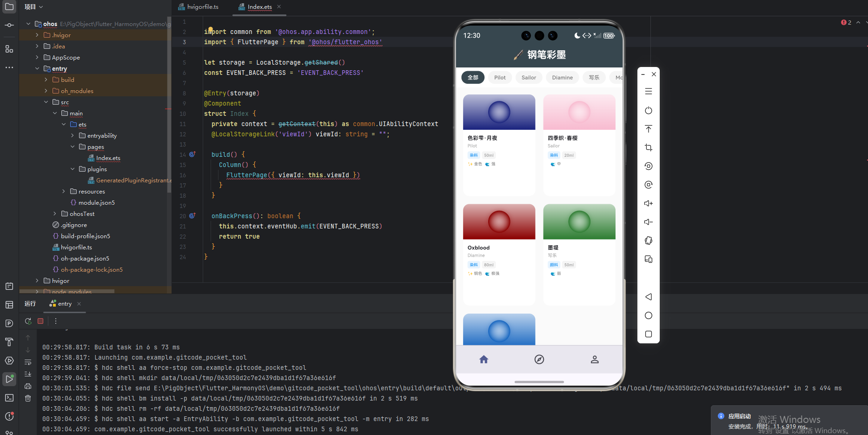
Task: Open the Terminal tool window icon
Action: [x=9, y=398]
